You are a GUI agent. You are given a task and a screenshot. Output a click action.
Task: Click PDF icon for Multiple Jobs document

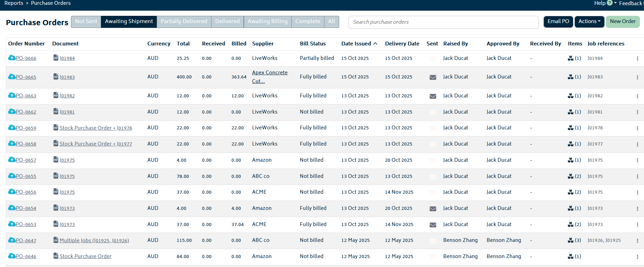click(x=56, y=240)
